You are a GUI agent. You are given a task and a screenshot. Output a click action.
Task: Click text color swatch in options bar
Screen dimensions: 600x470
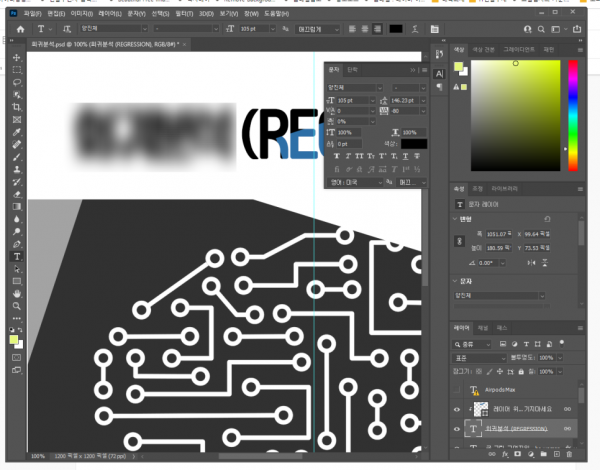(396, 29)
